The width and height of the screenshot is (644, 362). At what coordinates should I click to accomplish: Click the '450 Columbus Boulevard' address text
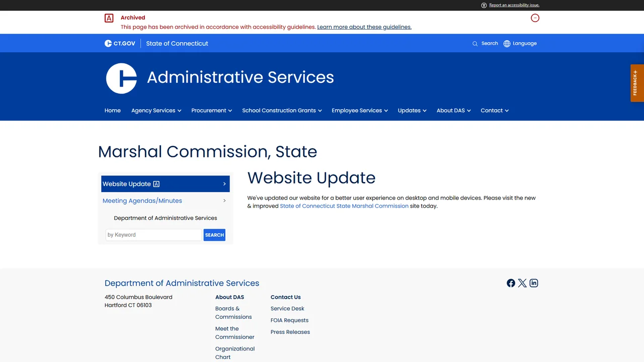[x=138, y=297]
